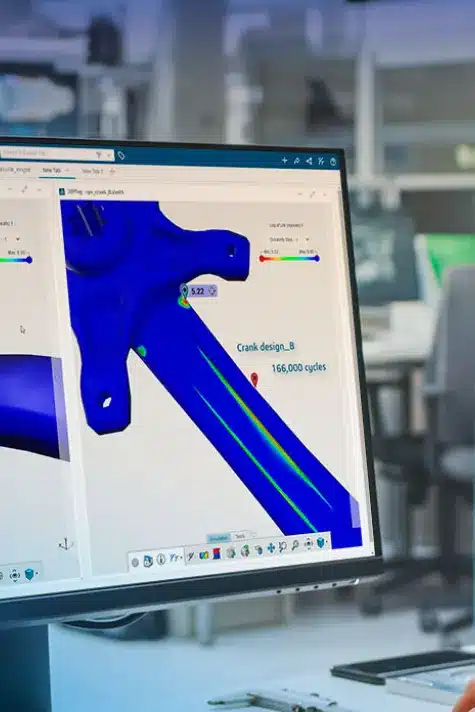This screenshot has width=475, height=712.
Task: Click the plus button to add new tab
Action: [112, 171]
